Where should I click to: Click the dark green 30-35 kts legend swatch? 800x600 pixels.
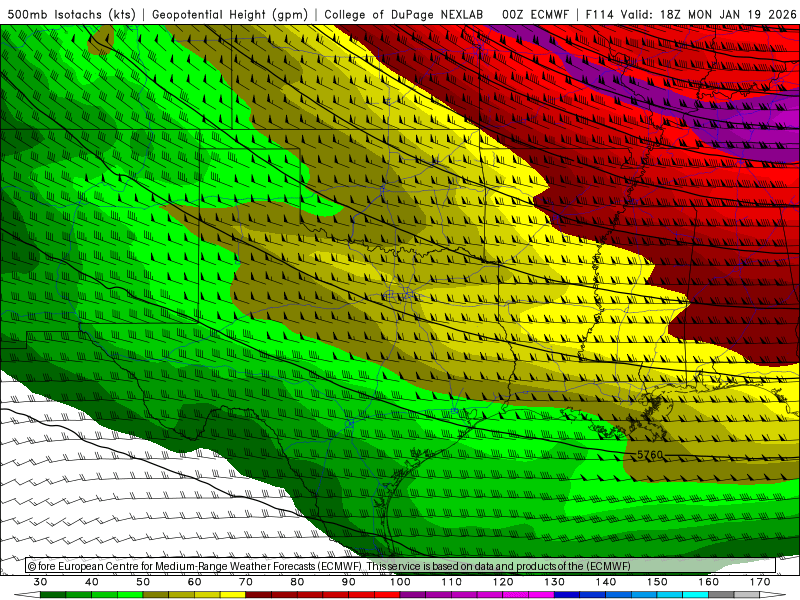point(53,595)
